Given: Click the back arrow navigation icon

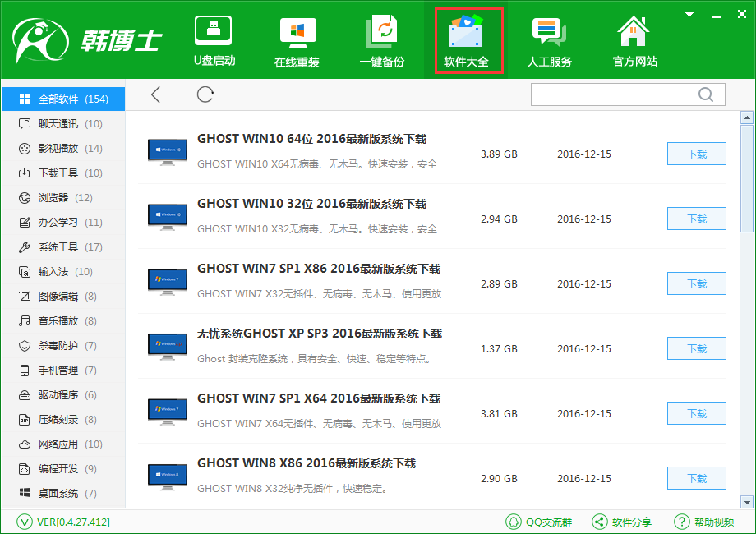Looking at the screenshot, I should coord(156,95).
